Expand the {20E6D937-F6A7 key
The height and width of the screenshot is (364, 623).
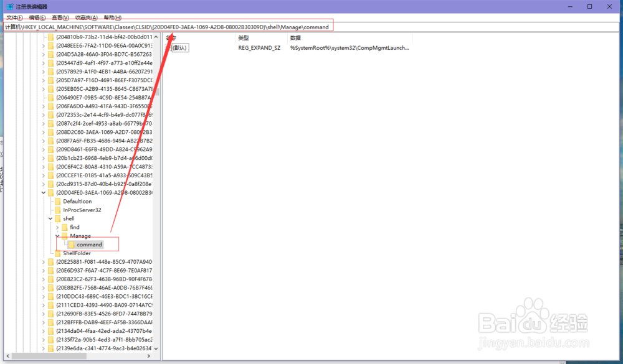click(44, 270)
